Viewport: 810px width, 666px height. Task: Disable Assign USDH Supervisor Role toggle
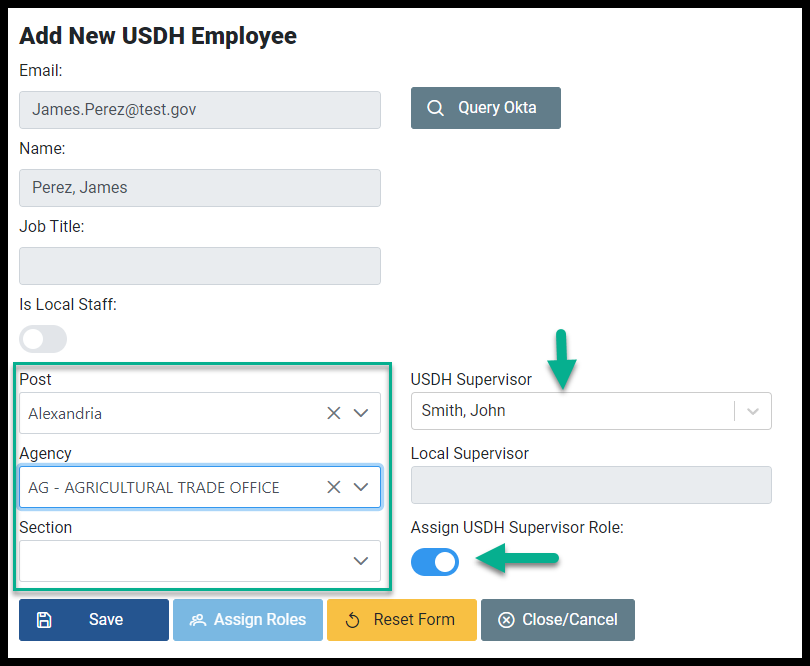(435, 562)
